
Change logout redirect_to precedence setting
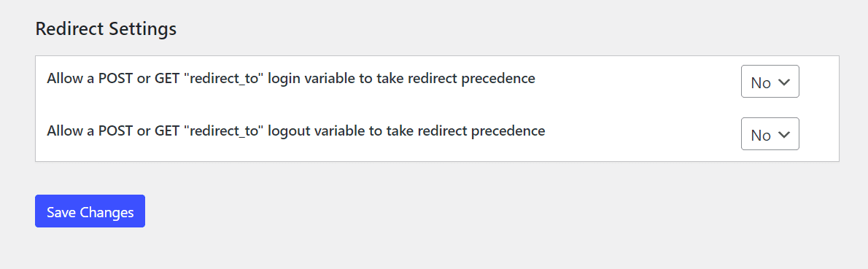click(770, 133)
